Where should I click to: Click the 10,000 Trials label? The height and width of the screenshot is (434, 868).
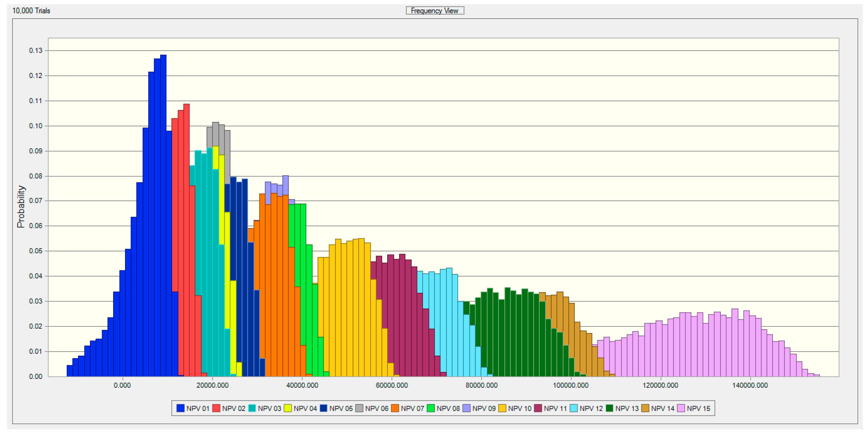click(31, 11)
